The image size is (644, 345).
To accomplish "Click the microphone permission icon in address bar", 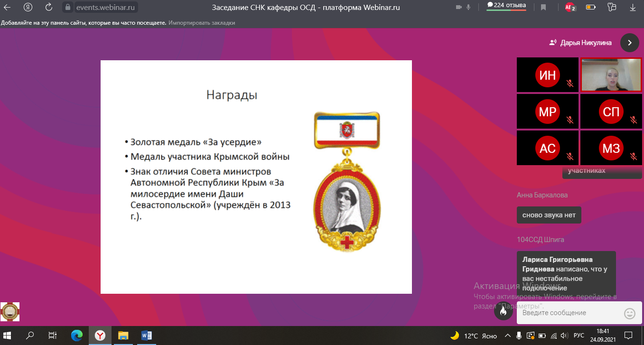I will [x=468, y=7].
